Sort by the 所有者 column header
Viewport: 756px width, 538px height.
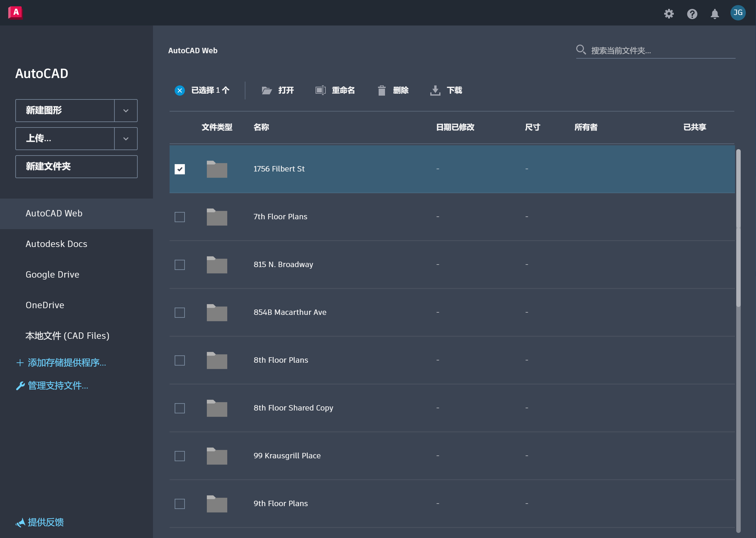pyautogui.click(x=586, y=127)
